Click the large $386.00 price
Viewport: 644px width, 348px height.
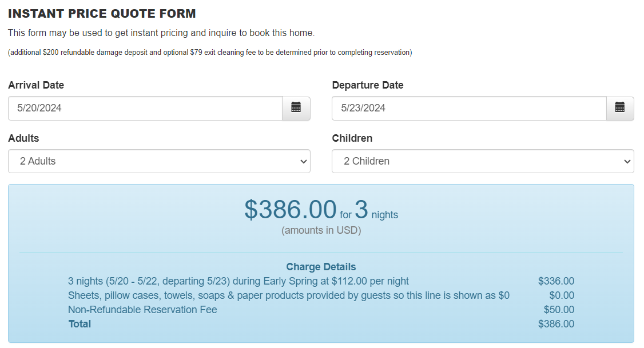[291, 209]
